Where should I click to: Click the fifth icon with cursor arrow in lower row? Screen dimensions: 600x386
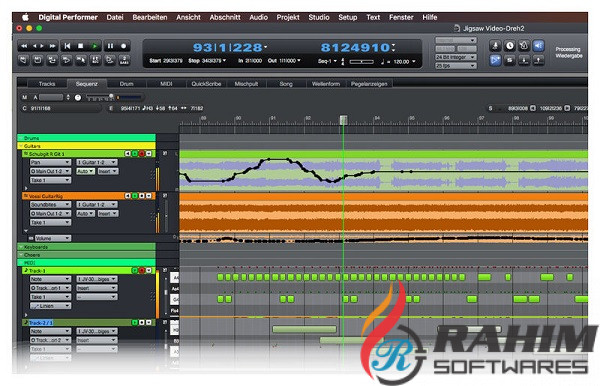click(81, 60)
